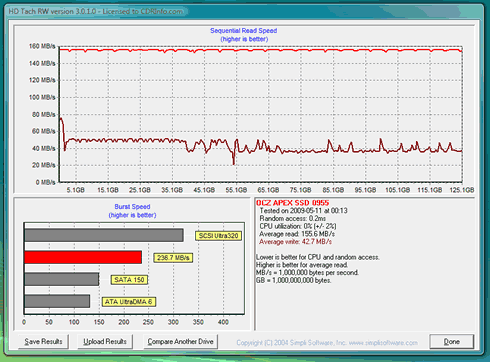Screen dimensions: 490x362
Task: Click the gray SATA 150 bar
Action: (x=62, y=279)
